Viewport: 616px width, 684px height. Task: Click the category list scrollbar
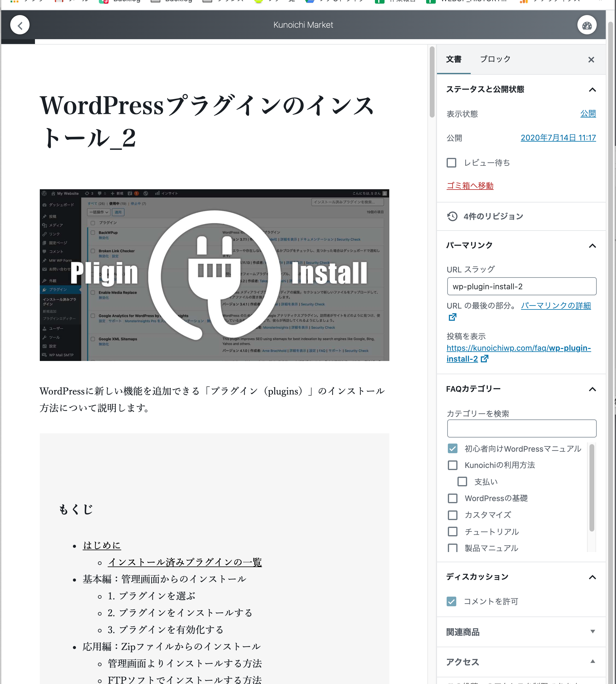click(592, 488)
